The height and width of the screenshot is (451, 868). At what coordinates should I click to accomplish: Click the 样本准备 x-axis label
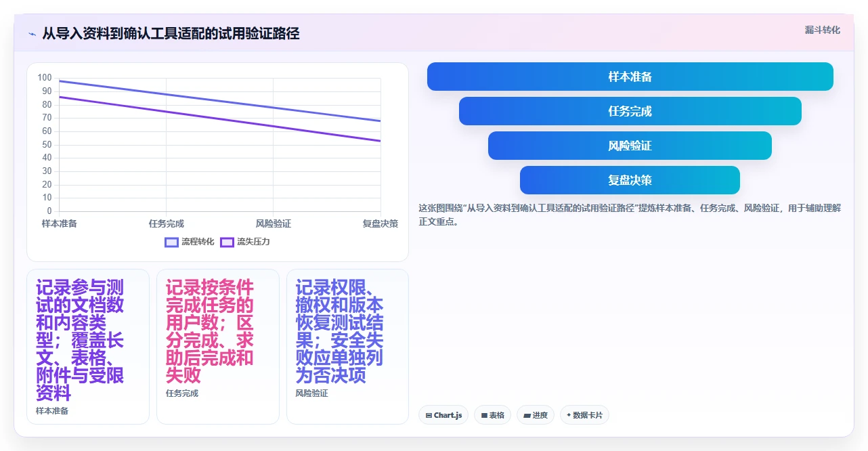pos(60,223)
